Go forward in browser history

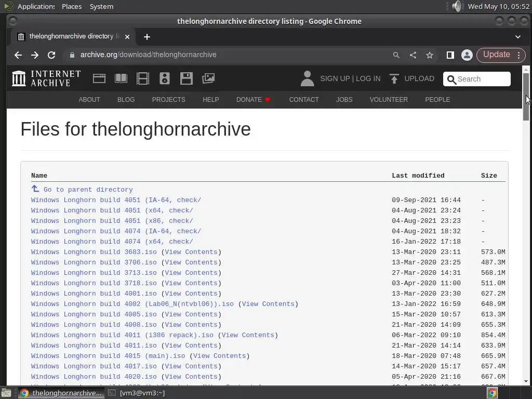(35, 55)
